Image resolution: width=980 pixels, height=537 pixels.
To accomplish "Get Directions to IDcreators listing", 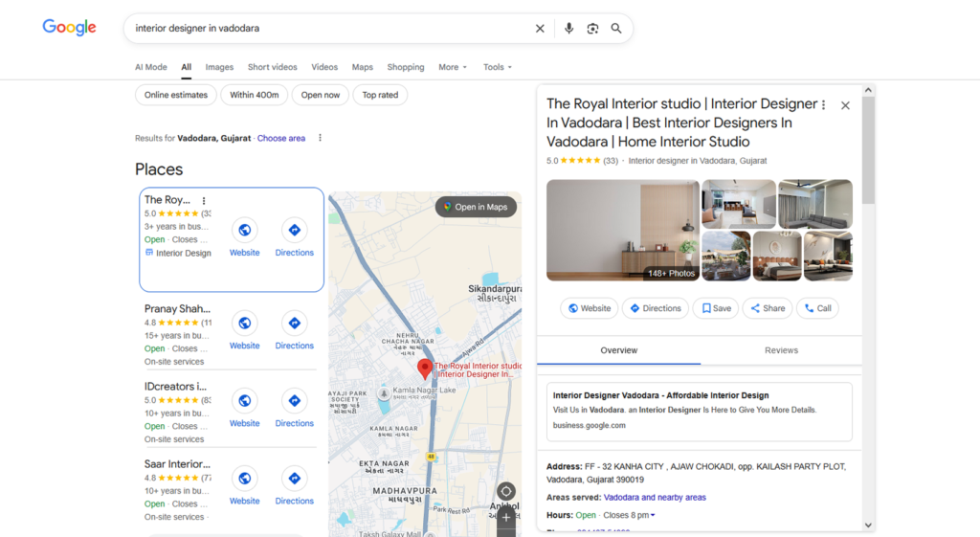I will pyautogui.click(x=294, y=400).
